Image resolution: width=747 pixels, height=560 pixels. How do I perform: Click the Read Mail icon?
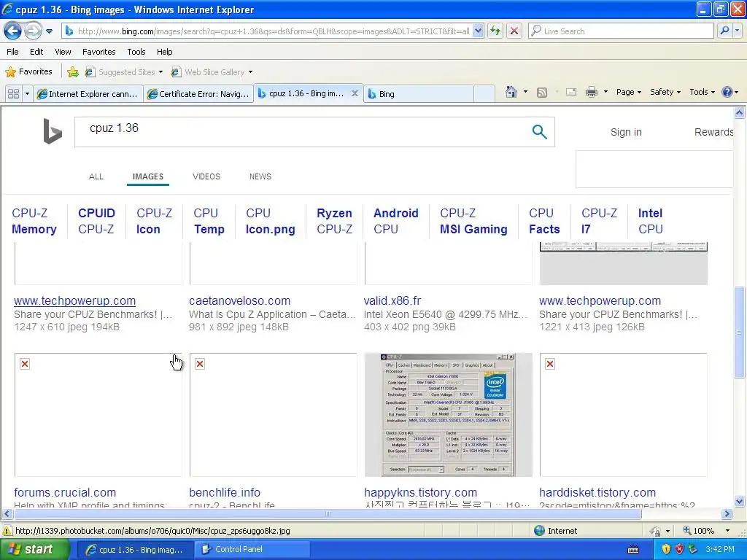pyautogui.click(x=571, y=92)
